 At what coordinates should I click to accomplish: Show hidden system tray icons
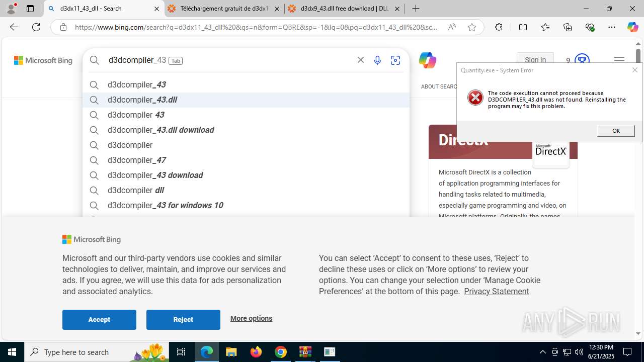(542, 352)
